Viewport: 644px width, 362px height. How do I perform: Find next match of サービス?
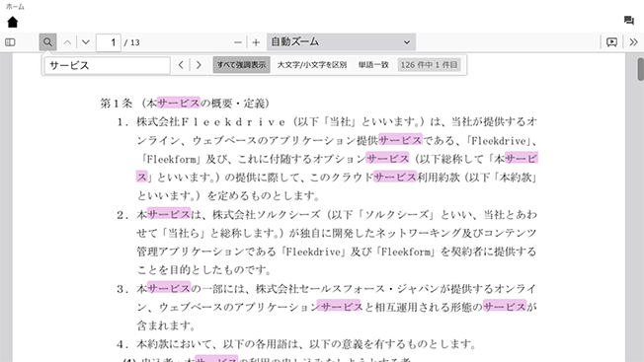199,65
